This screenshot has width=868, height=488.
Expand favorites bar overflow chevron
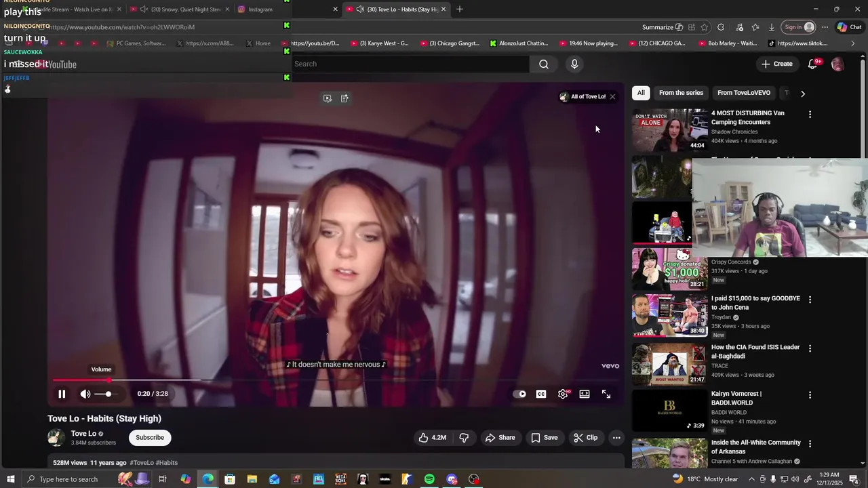click(853, 43)
